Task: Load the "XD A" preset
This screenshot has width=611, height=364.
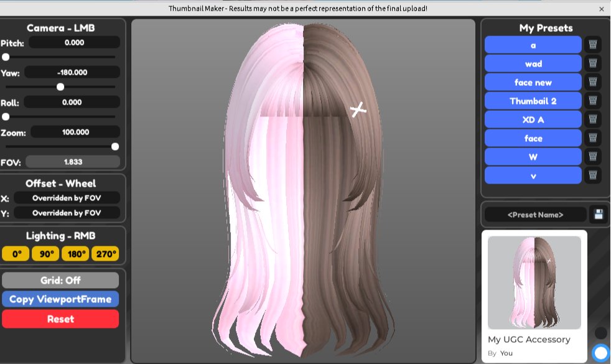Action: 533,119
